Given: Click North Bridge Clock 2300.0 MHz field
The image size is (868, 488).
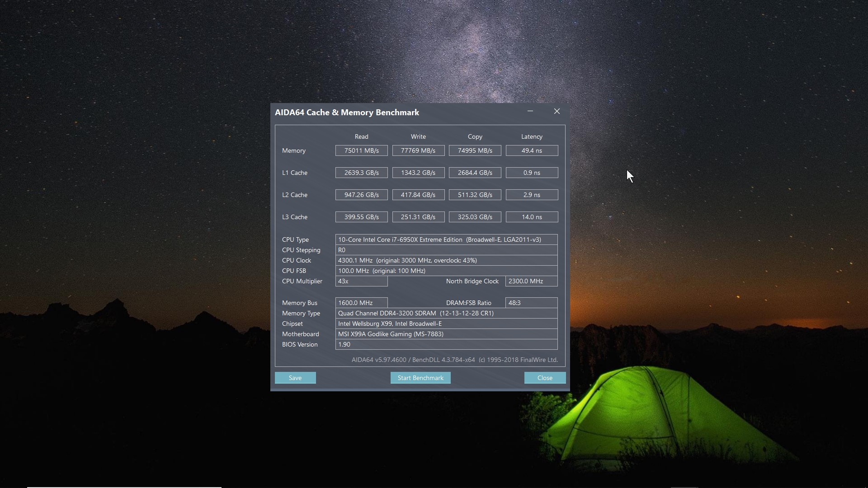Looking at the screenshot, I should [532, 281].
